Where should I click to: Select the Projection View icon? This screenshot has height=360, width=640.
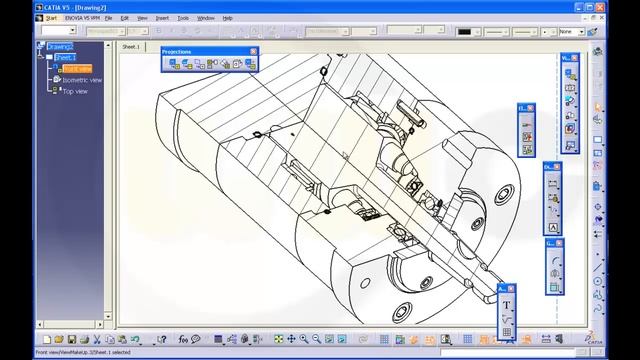tap(212, 64)
